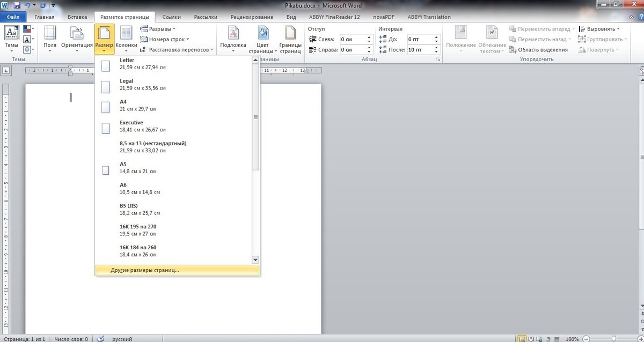
Task: Choose Другие размеры страниц option
Action: [x=177, y=270]
